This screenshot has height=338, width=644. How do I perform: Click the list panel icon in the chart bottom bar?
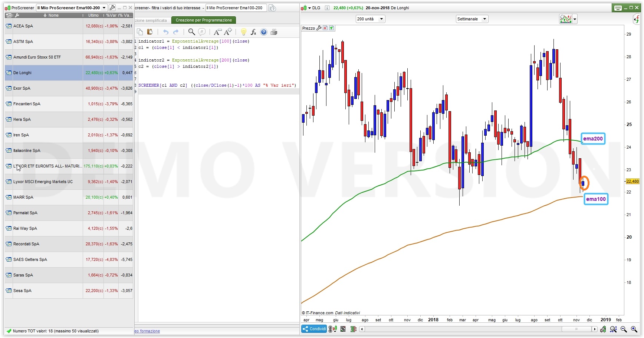pos(343,329)
